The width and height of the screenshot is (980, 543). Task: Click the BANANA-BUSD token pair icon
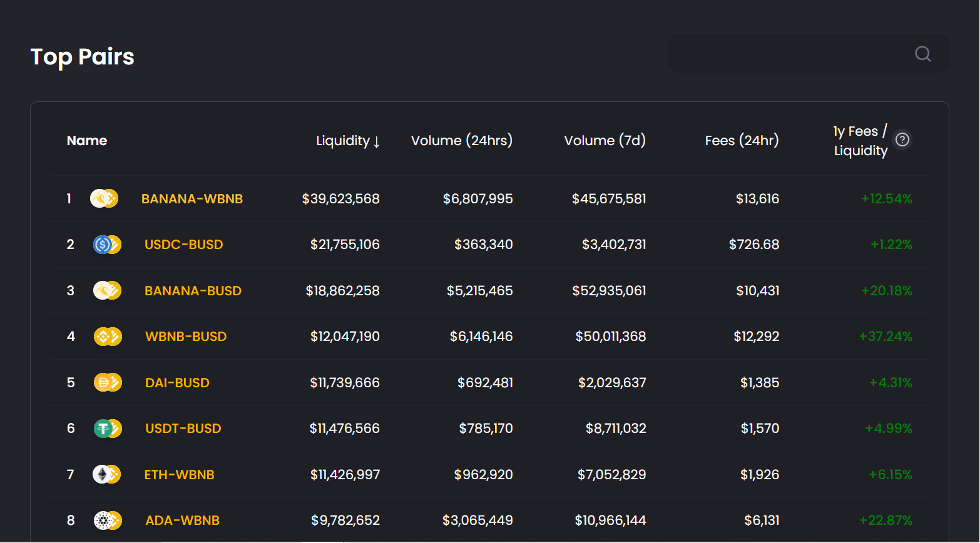pos(107,290)
